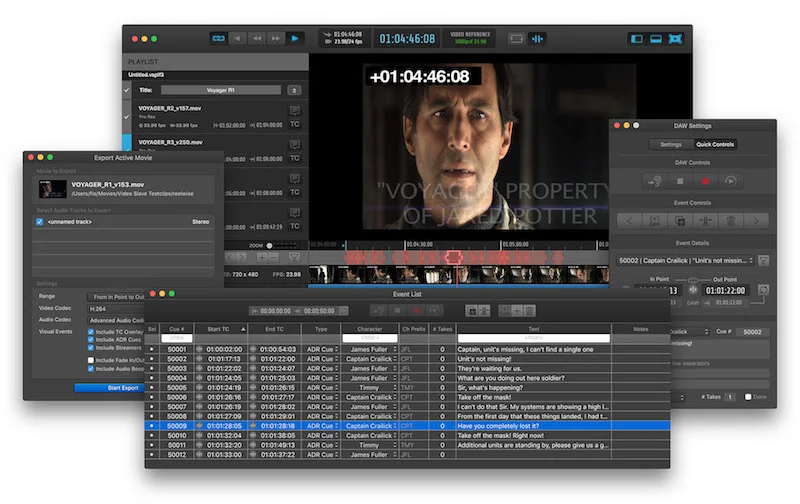Open the event selector dropdown 50002 Captain Crailick
Viewport: 800px width, 504px height.
coord(685,261)
